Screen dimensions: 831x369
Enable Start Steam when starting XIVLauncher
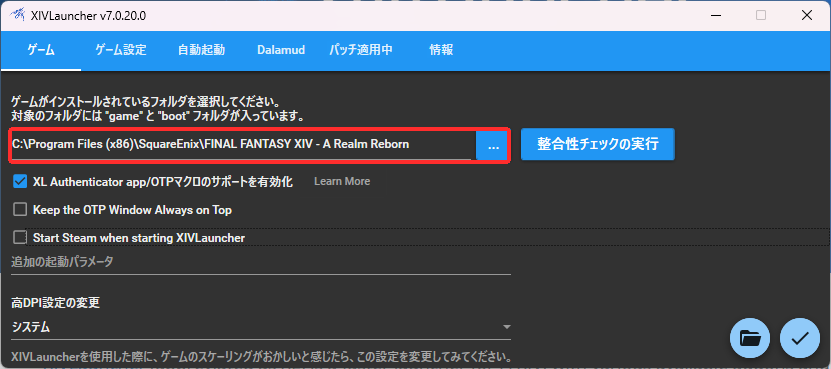pyautogui.click(x=20, y=238)
